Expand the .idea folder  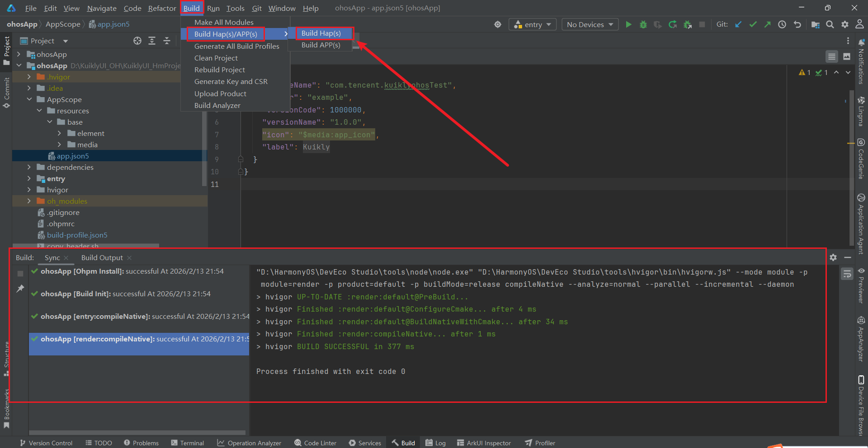29,88
